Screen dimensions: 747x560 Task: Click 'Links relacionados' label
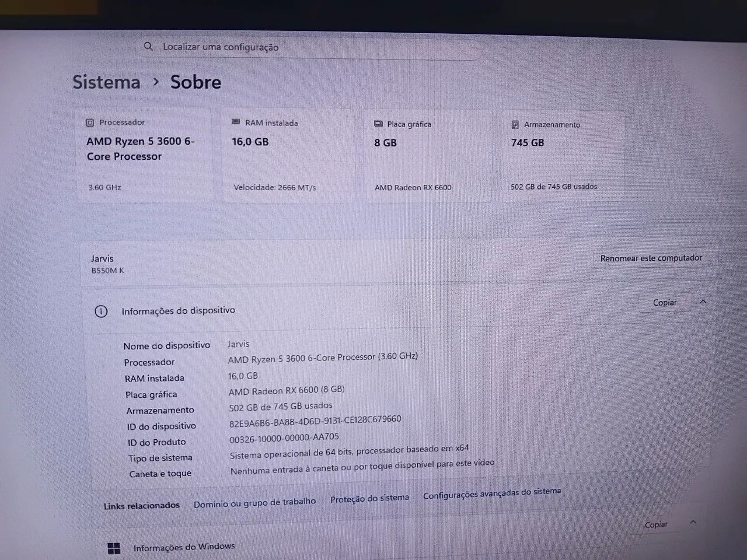click(x=142, y=506)
